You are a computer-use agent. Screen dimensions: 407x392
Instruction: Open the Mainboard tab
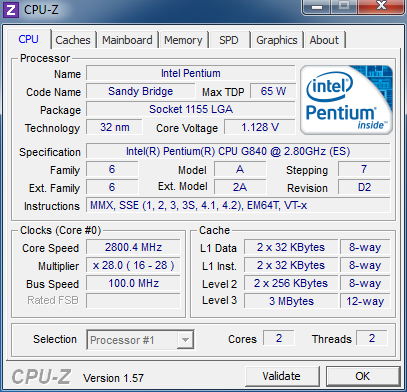[x=127, y=40]
